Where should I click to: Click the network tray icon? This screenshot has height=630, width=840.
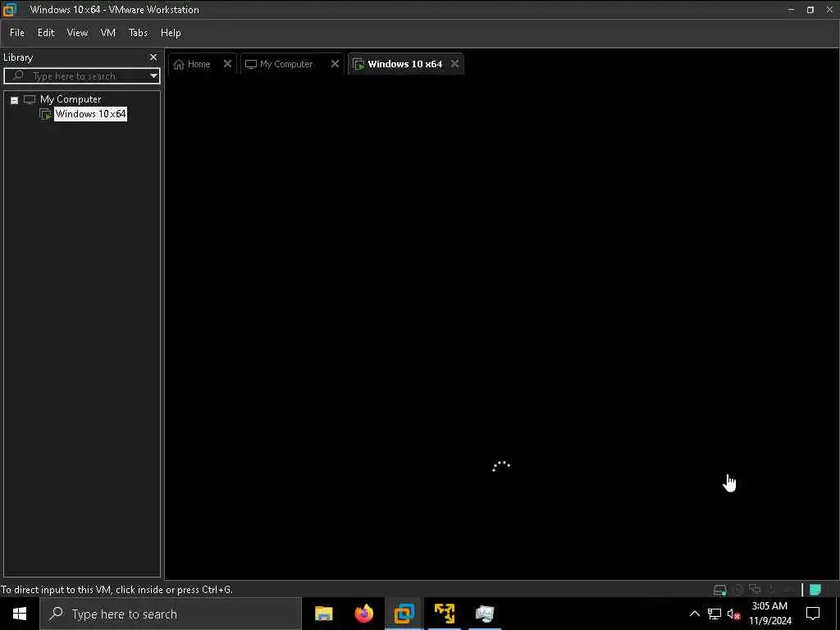714,614
